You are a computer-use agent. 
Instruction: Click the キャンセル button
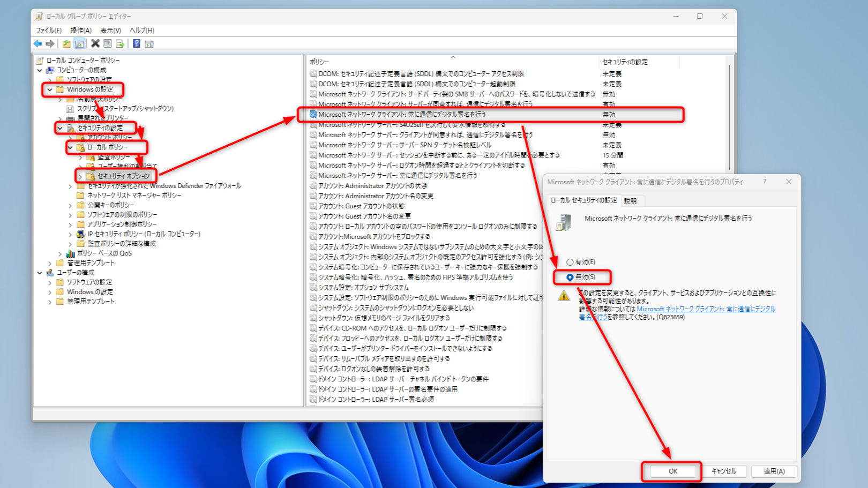[x=724, y=471]
